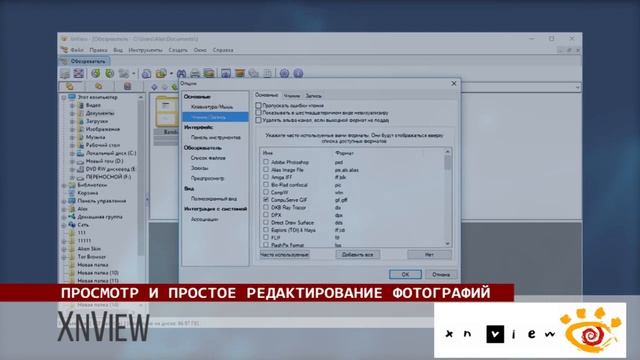Expand the Видео folder node

pos(72,105)
